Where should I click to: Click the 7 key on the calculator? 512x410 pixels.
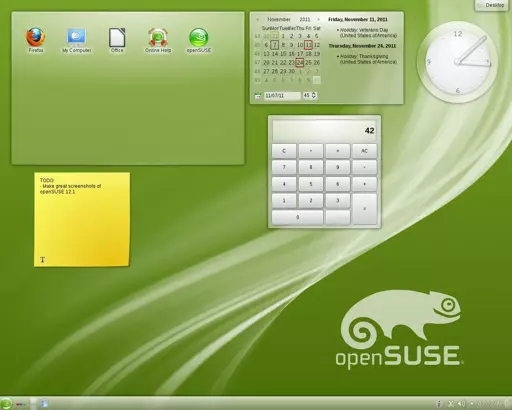pyautogui.click(x=284, y=167)
